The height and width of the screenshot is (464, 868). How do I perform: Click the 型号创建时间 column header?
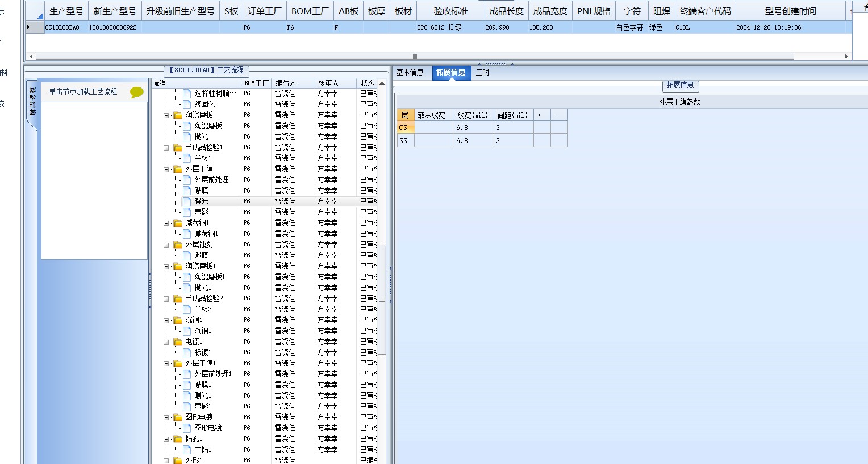pyautogui.click(x=790, y=11)
